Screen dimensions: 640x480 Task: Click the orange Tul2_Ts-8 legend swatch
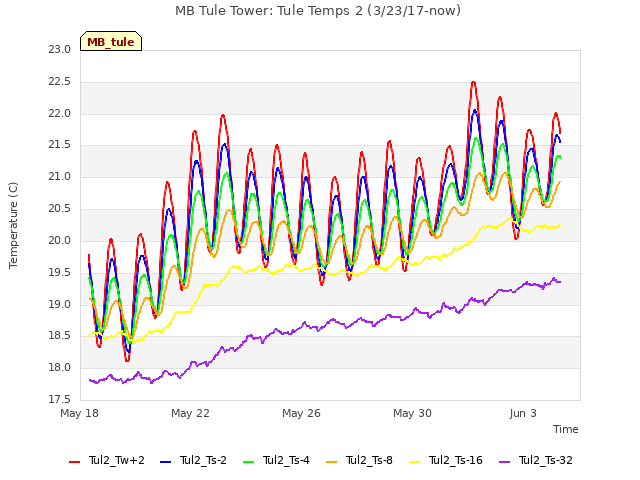331,461
